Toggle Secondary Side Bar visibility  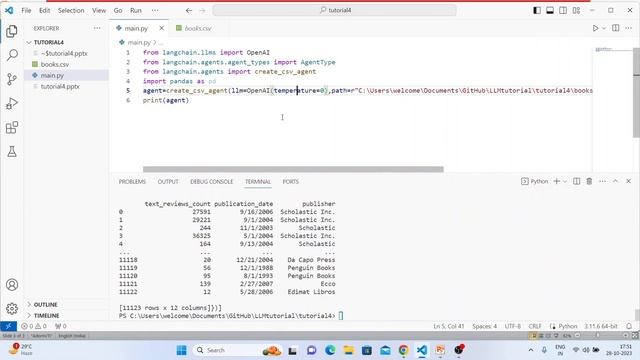pyautogui.click(x=563, y=11)
